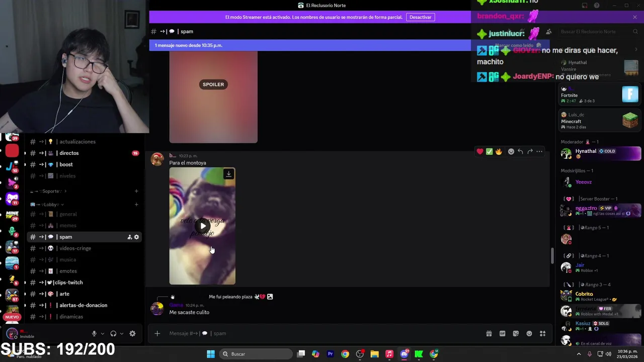Screen dimensions: 644x362
Task: Open Cobrita's member profile
Action: [x=600, y=296]
